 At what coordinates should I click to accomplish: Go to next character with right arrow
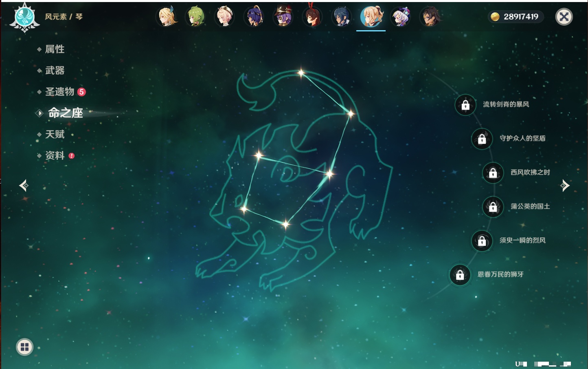(565, 186)
